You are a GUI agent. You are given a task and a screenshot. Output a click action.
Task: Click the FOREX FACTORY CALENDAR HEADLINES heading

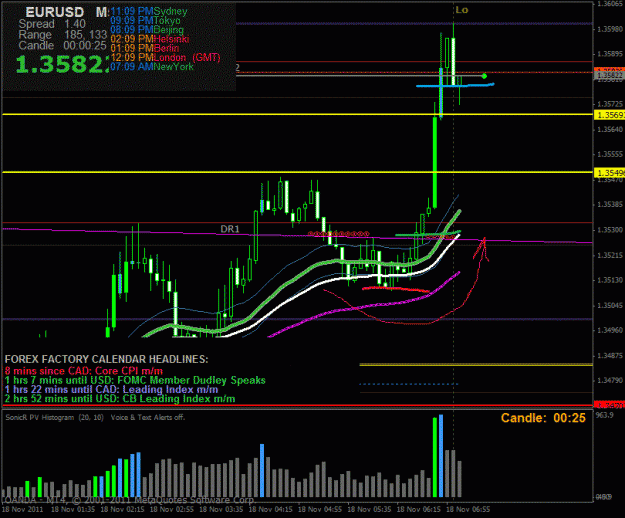coord(106,359)
